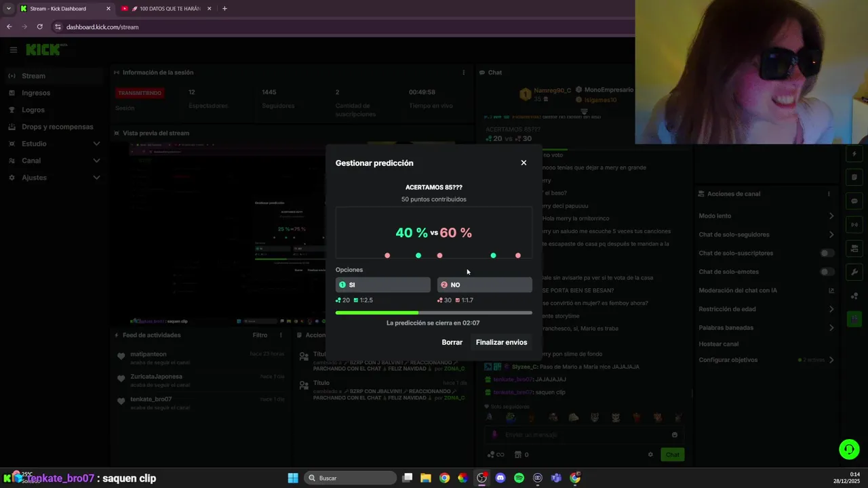
Task: Click the green Chat send button
Action: (672, 455)
